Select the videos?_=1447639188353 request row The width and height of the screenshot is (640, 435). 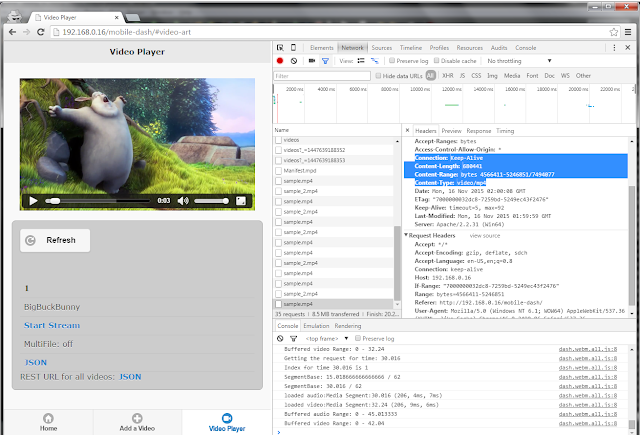pos(335,160)
